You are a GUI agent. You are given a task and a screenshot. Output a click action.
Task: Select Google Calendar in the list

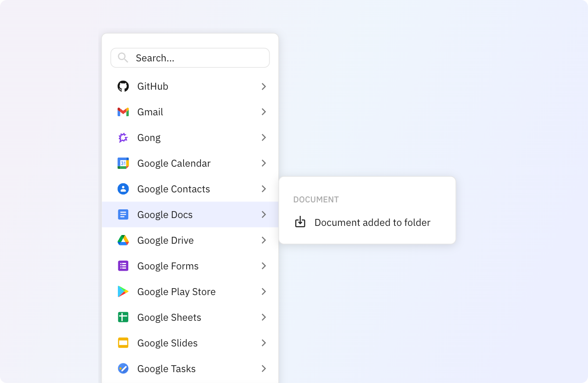click(190, 163)
